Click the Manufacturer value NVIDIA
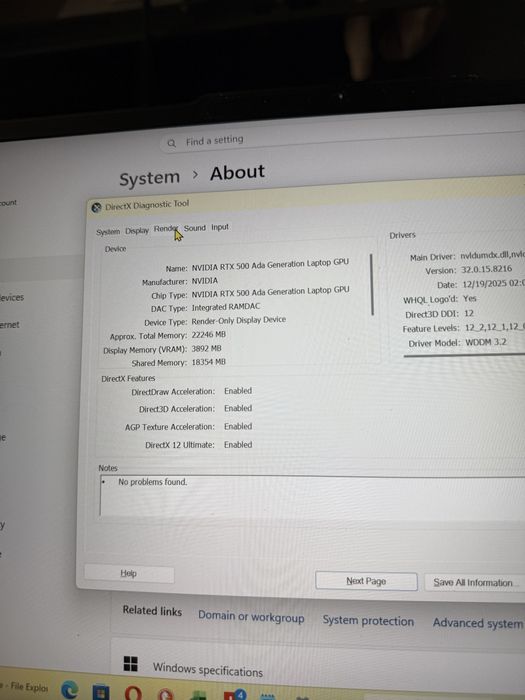525x700 pixels. click(204, 281)
